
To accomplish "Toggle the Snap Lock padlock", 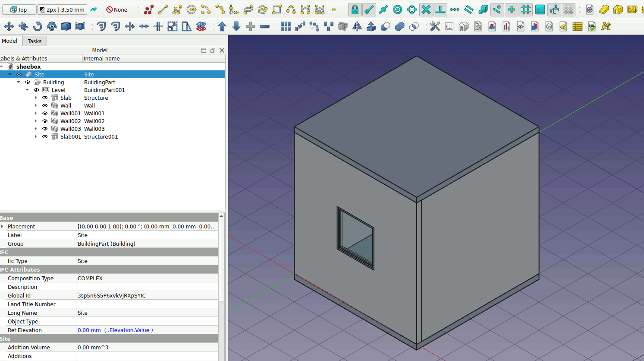I will [x=355, y=9].
